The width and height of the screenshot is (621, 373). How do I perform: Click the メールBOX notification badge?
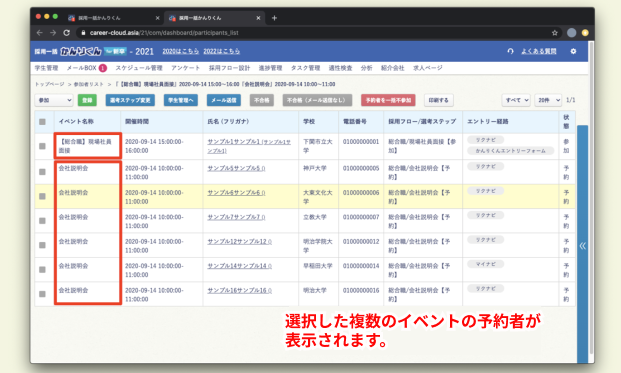pyautogui.click(x=103, y=68)
